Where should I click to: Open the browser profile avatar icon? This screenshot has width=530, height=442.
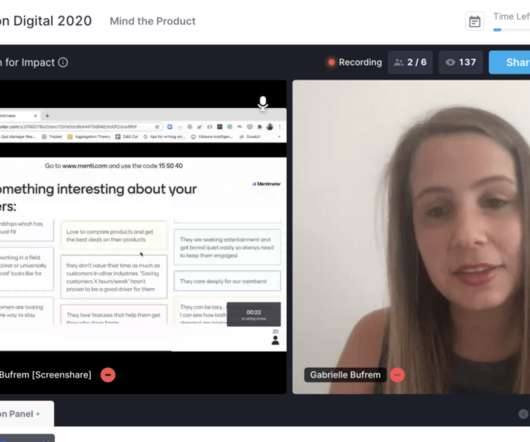pos(270,127)
